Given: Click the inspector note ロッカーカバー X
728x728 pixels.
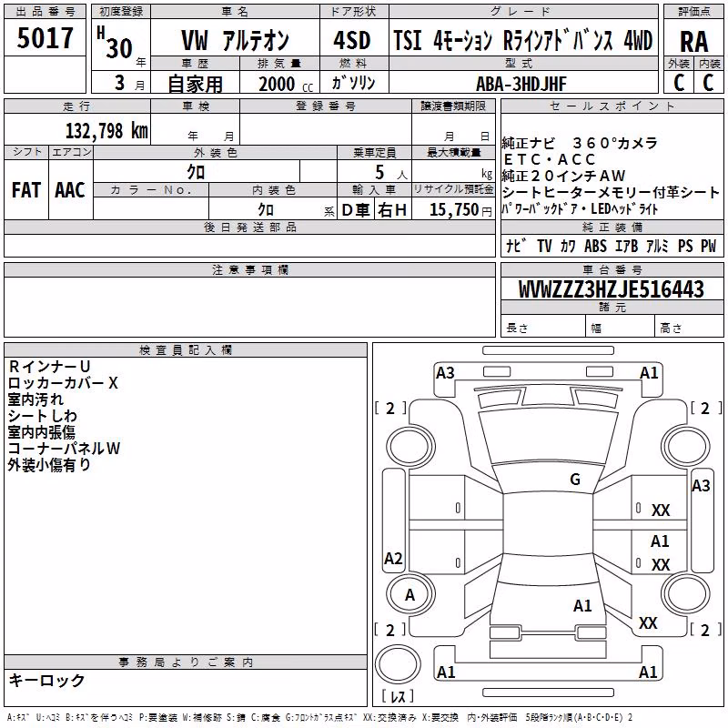Looking at the screenshot, I should [63, 383].
